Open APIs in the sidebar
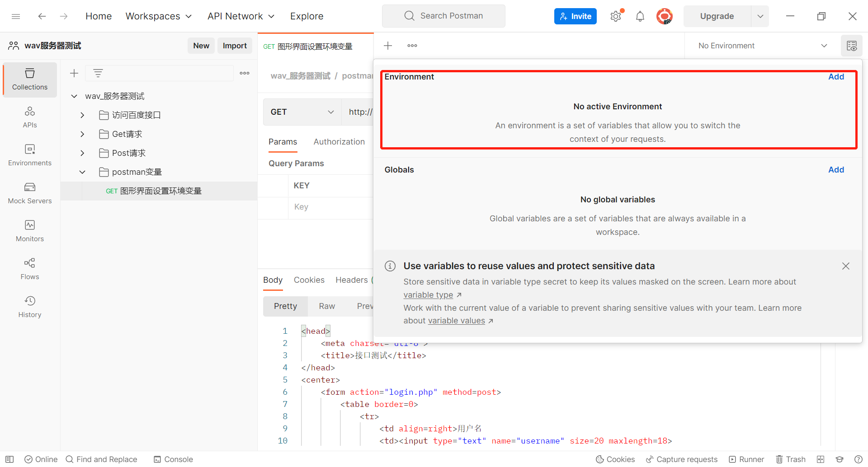This screenshot has width=868, height=467. tap(30, 117)
